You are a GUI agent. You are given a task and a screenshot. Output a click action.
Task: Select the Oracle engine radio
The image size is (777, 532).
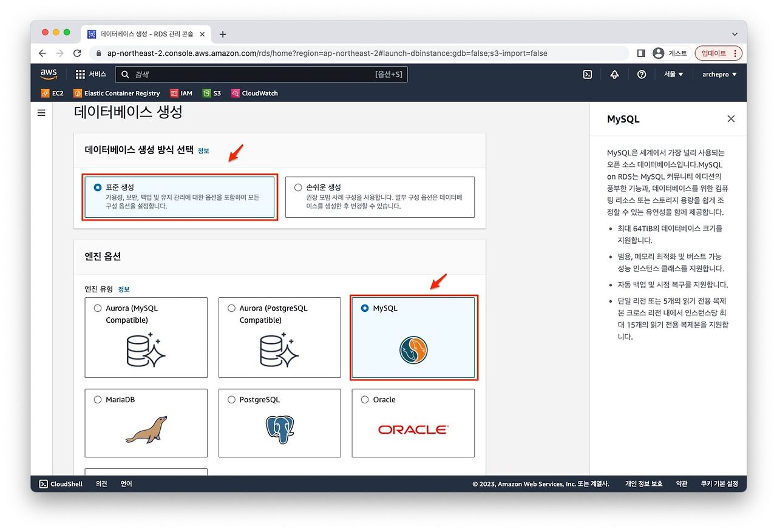365,400
